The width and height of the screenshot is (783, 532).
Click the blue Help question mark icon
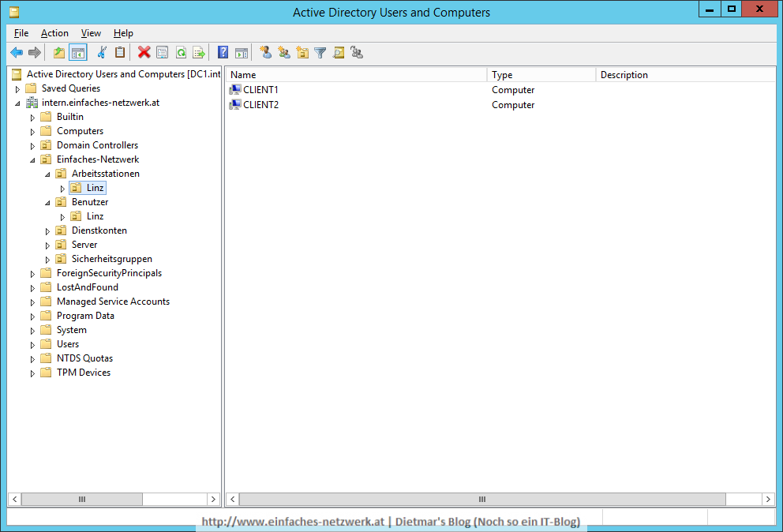pyautogui.click(x=223, y=52)
